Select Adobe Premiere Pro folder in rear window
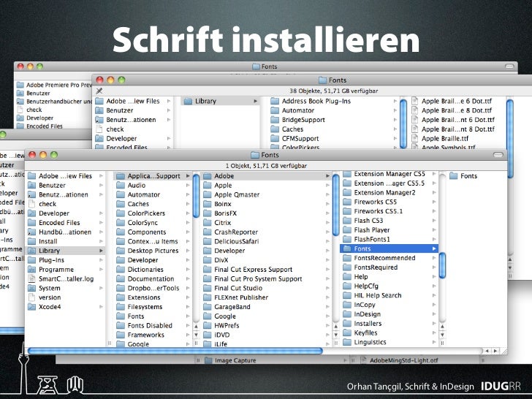This screenshot has height=399, width=532. (53, 85)
